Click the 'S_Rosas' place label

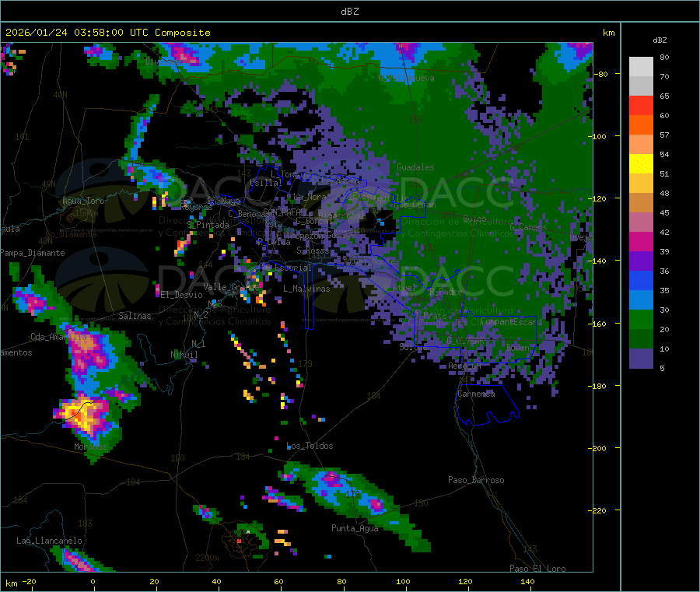click(x=313, y=250)
